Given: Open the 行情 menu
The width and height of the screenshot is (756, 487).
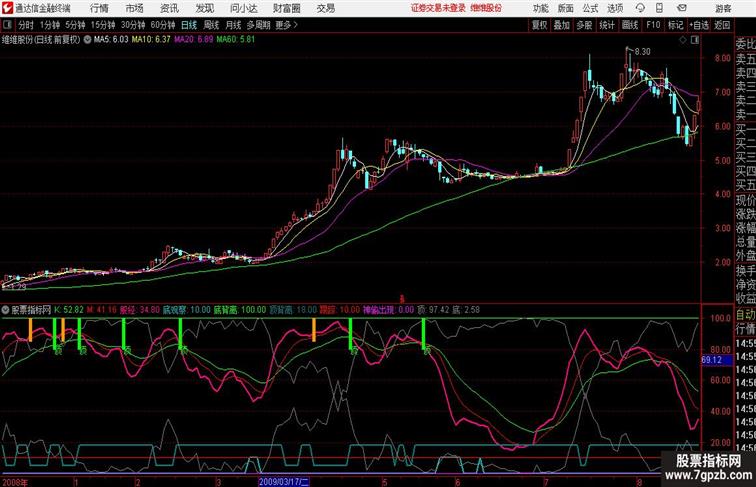Looking at the screenshot, I should point(99,8).
